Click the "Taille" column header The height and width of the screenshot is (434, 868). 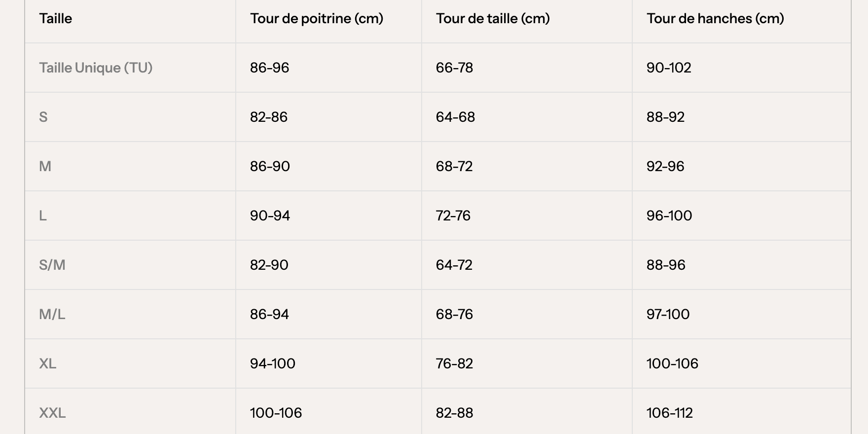(56, 19)
